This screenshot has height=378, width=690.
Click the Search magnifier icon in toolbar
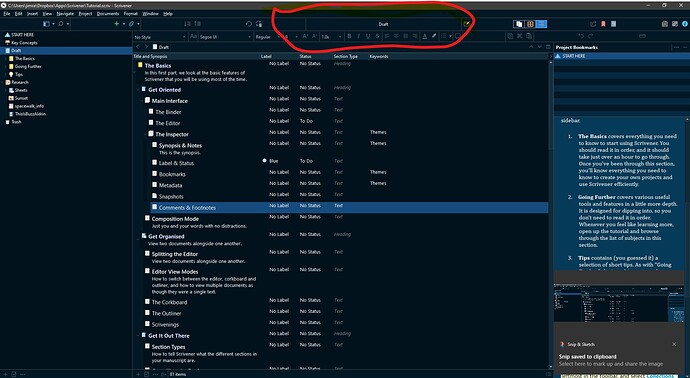coord(61,24)
